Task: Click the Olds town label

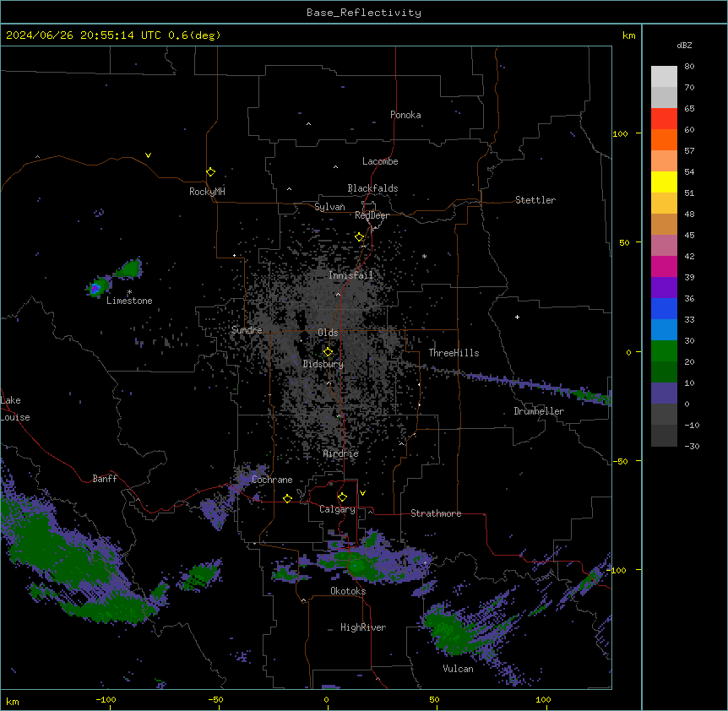Action: [328, 333]
